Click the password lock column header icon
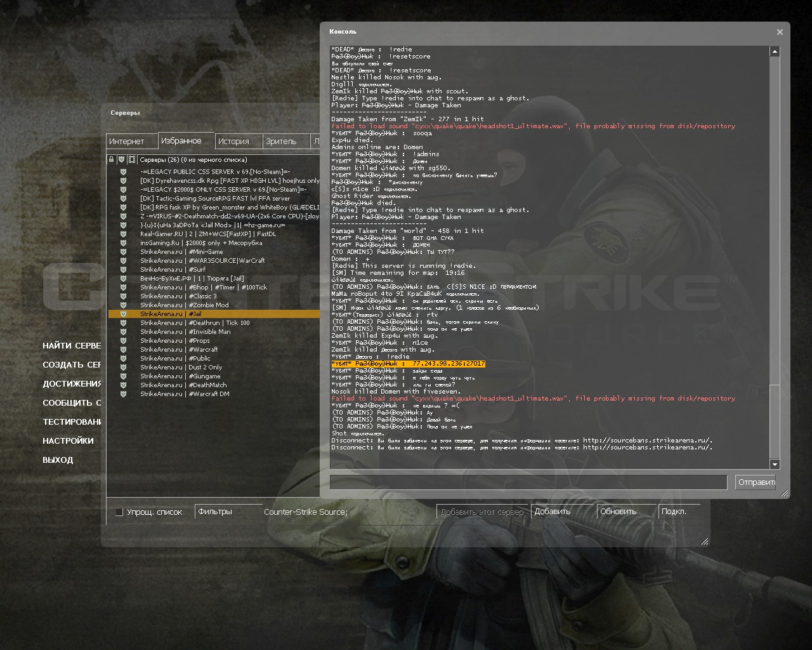The image size is (812, 650). (112, 160)
